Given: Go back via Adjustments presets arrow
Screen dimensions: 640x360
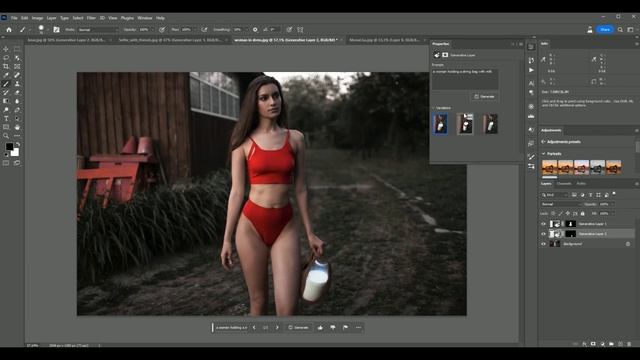Looking at the screenshot, I should coord(543,142).
